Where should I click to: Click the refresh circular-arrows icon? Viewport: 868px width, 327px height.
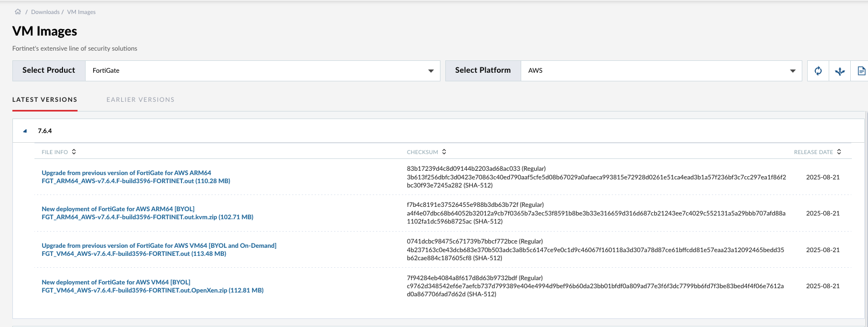(x=818, y=71)
